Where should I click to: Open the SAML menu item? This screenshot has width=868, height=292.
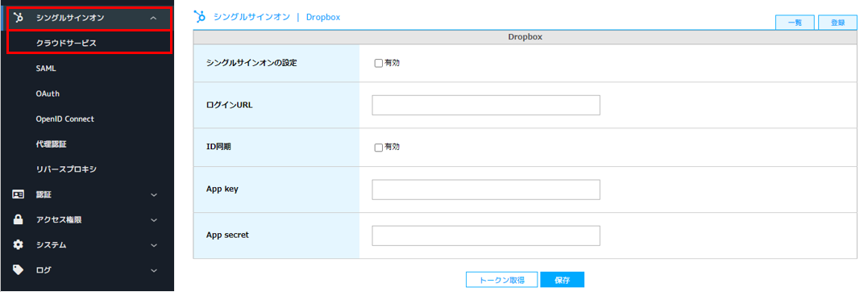tap(46, 69)
